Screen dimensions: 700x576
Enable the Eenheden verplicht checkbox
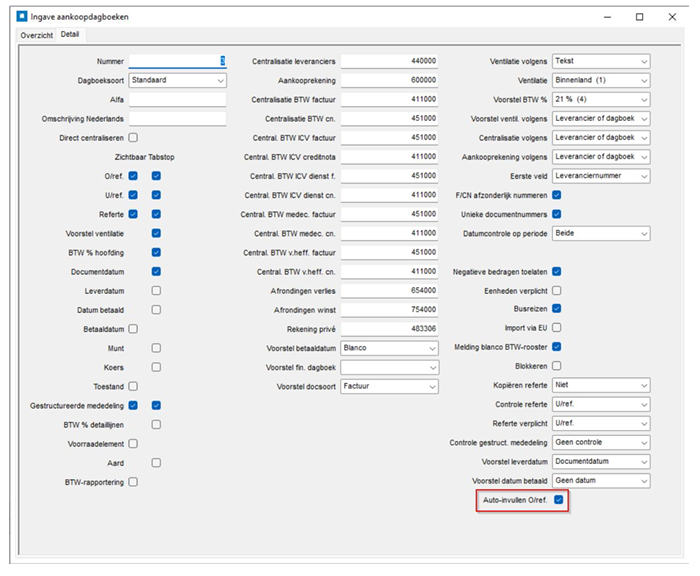pos(557,291)
